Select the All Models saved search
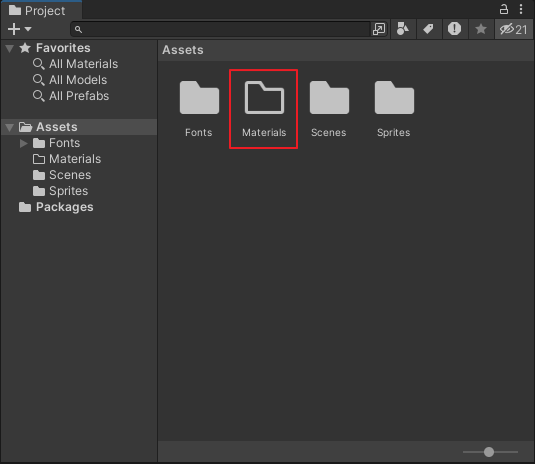The width and height of the screenshot is (535, 464). (78, 80)
